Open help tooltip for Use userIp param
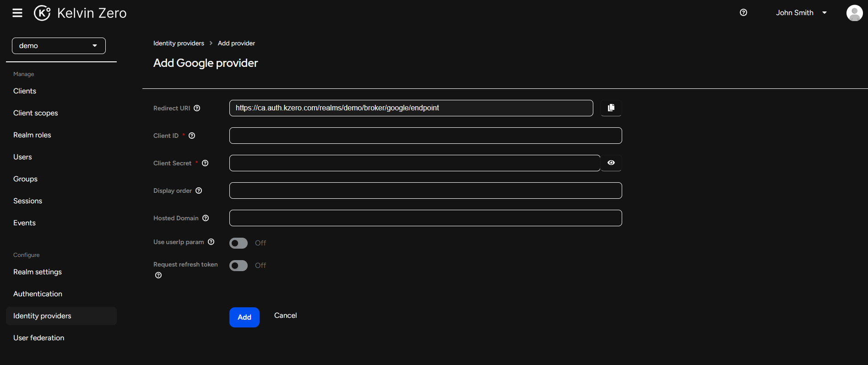Viewport: 868px width, 365px height. pos(211,242)
